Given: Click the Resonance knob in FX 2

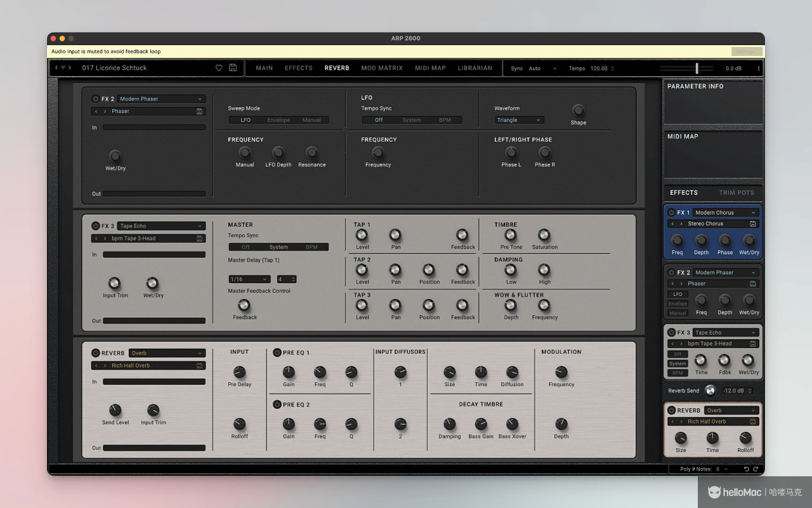Looking at the screenshot, I should pyautogui.click(x=311, y=152).
